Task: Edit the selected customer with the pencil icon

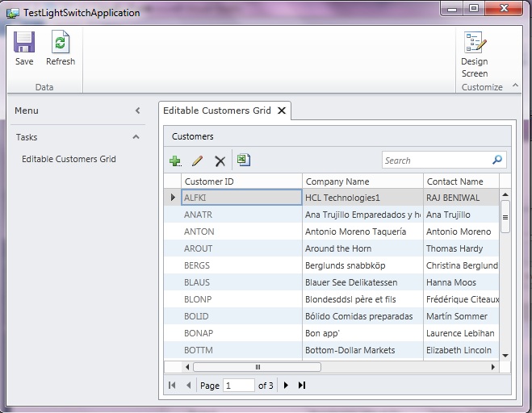Action: coord(198,161)
